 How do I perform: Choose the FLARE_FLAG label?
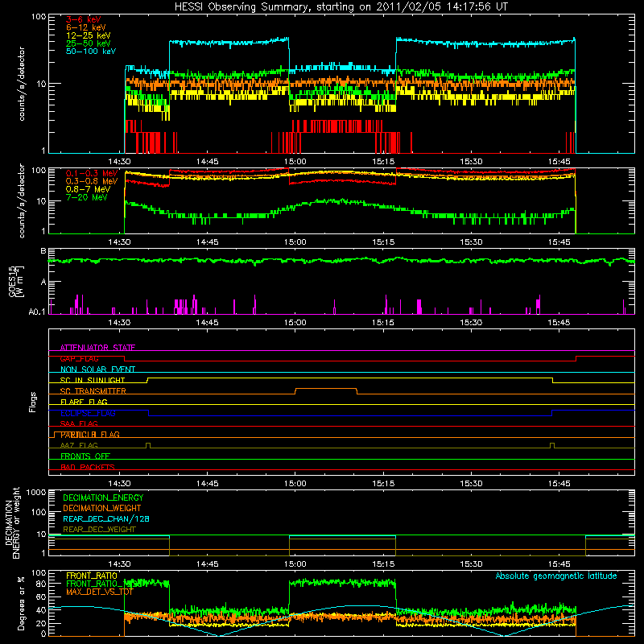tap(84, 402)
